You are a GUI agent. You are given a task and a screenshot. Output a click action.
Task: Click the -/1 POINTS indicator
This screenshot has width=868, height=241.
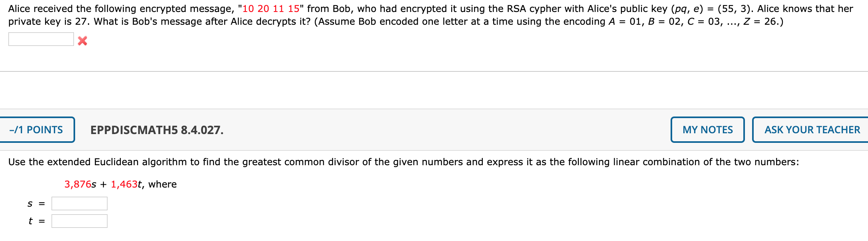36,129
